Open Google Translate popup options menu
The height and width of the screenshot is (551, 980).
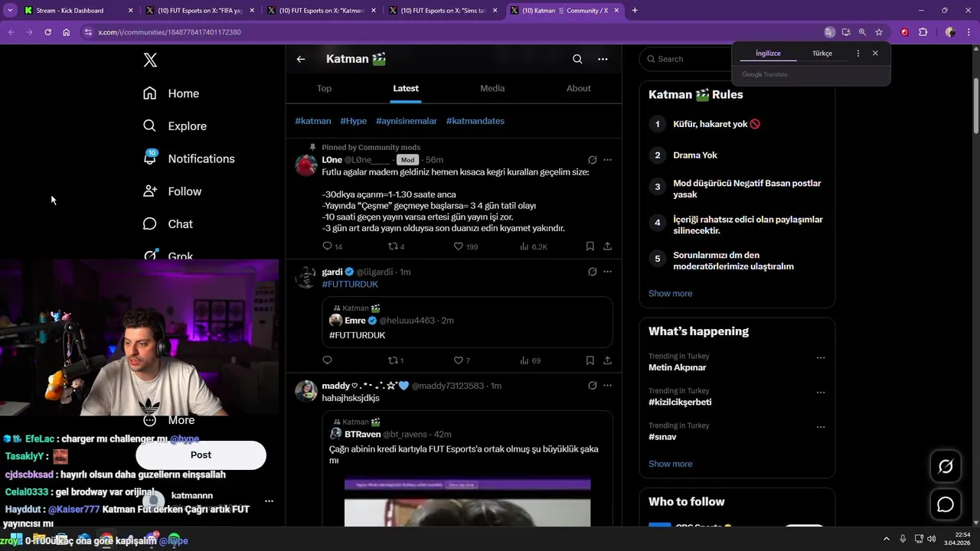[x=857, y=54]
